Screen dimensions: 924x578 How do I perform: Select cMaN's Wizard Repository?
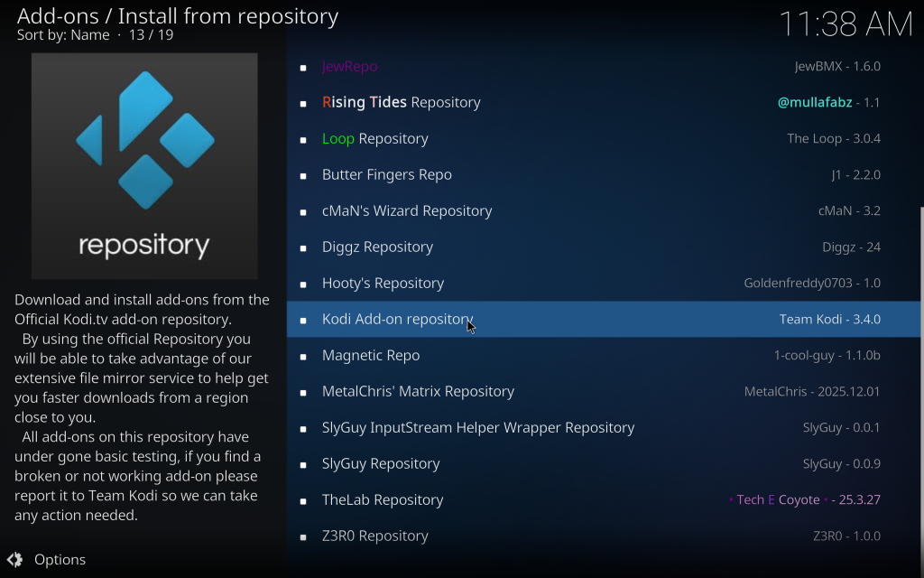pos(407,211)
